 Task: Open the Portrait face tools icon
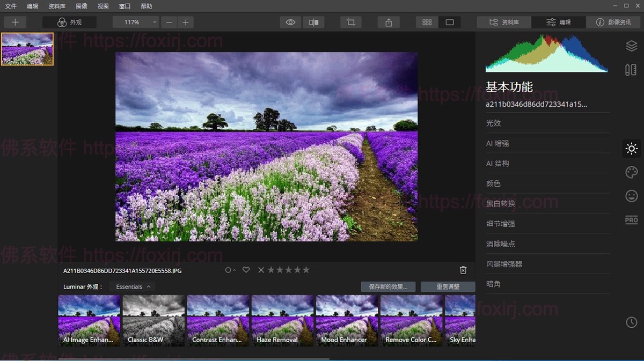(x=631, y=196)
